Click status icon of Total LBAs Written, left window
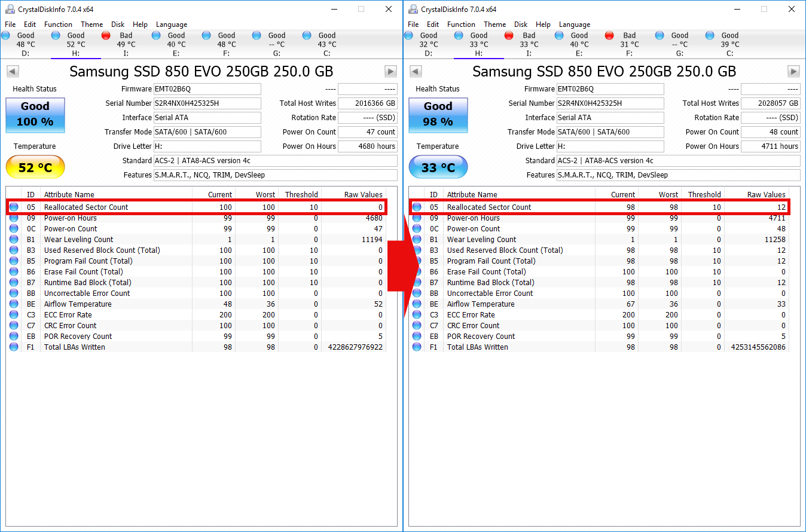 point(14,347)
